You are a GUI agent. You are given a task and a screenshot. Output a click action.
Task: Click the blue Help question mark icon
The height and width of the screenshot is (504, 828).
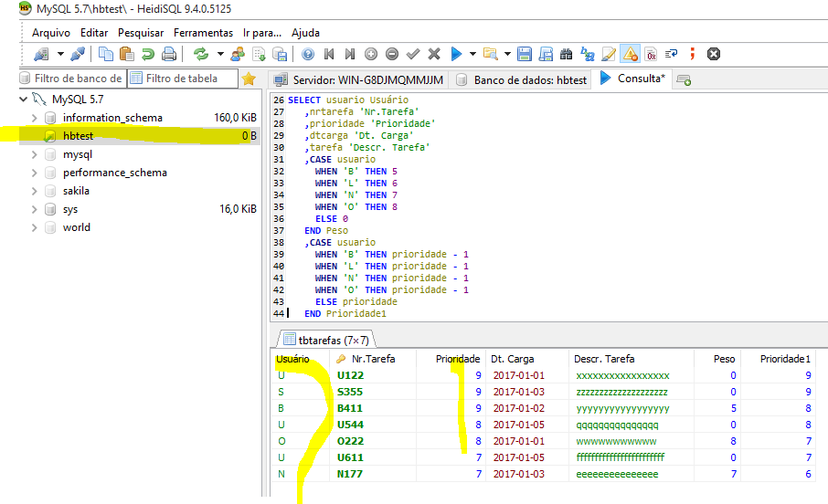pyautogui.click(x=308, y=54)
